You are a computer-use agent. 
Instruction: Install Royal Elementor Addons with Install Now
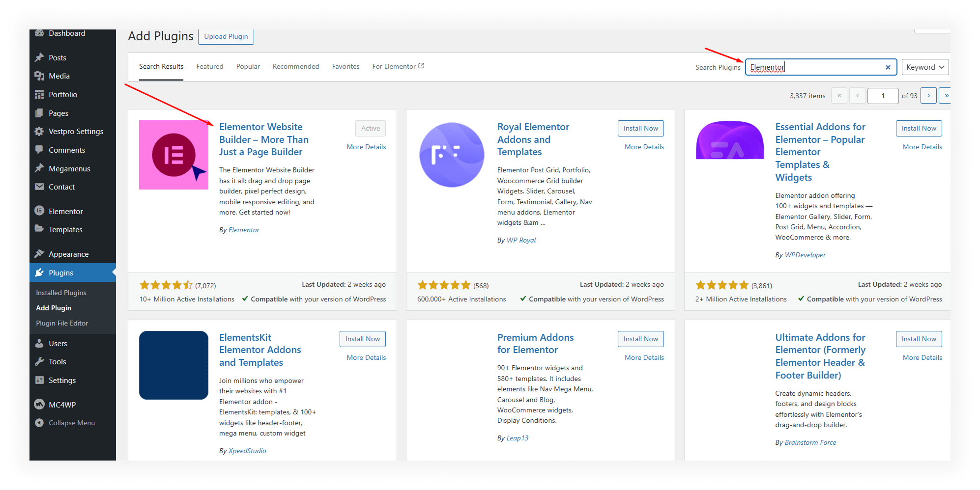click(x=641, y=128)
